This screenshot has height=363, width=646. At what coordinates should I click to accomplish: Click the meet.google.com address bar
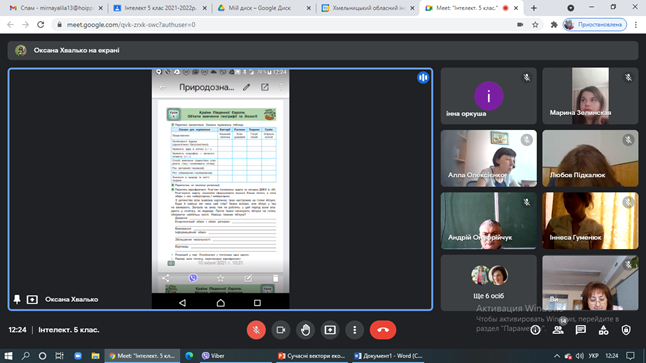click(284, 25)
